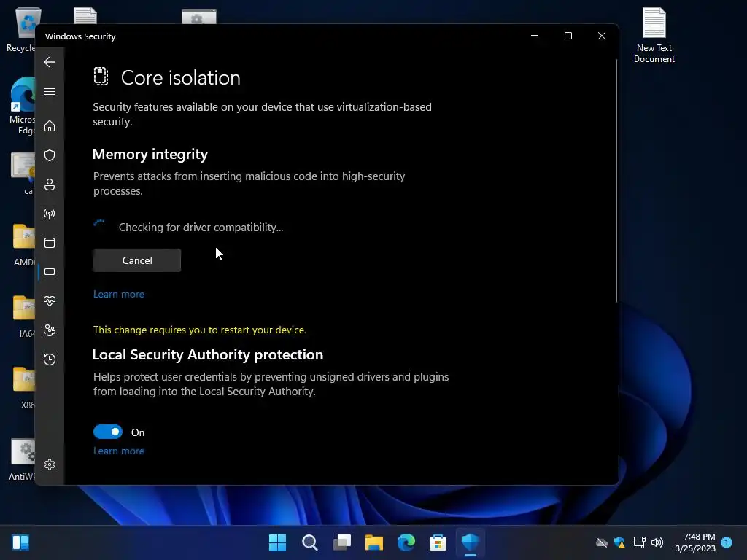Open Device security laptop icon
This screenshot has width=747, height=560.
click(x=50, y=272)
